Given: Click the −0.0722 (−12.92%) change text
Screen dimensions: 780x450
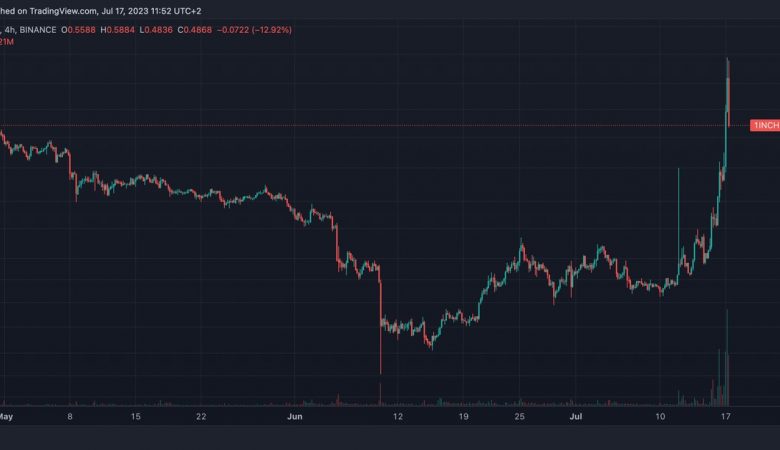Looking at the screenshot, I should pyautogui.click(x=254, y=30).
